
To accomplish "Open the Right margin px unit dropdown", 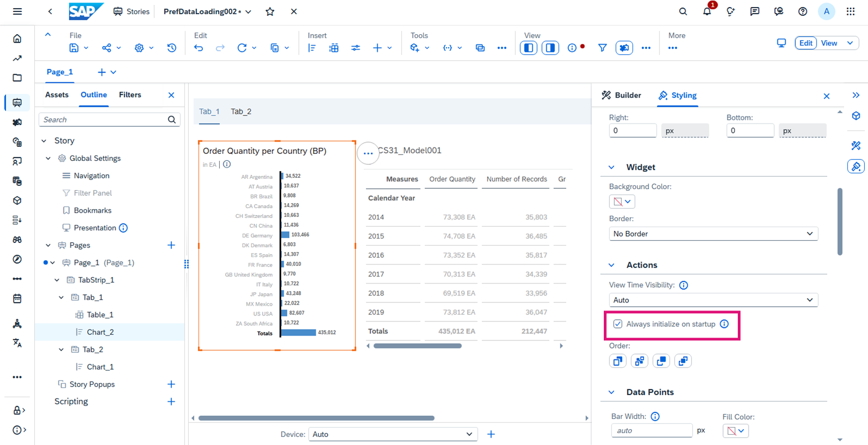I will pos(685,131).
